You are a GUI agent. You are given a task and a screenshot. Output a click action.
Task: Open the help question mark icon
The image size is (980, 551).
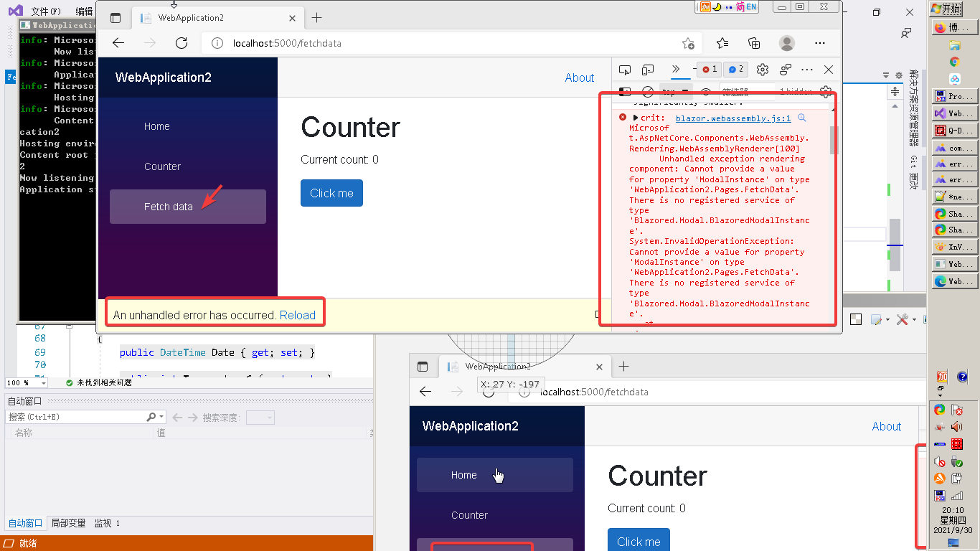click(963, 377)
